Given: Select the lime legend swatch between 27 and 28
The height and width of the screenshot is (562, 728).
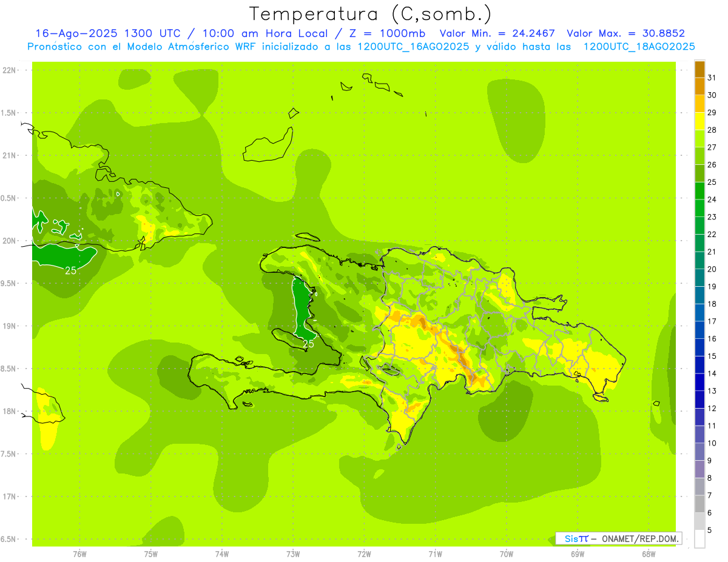Looking at the screenshot, I should [699, 138].
